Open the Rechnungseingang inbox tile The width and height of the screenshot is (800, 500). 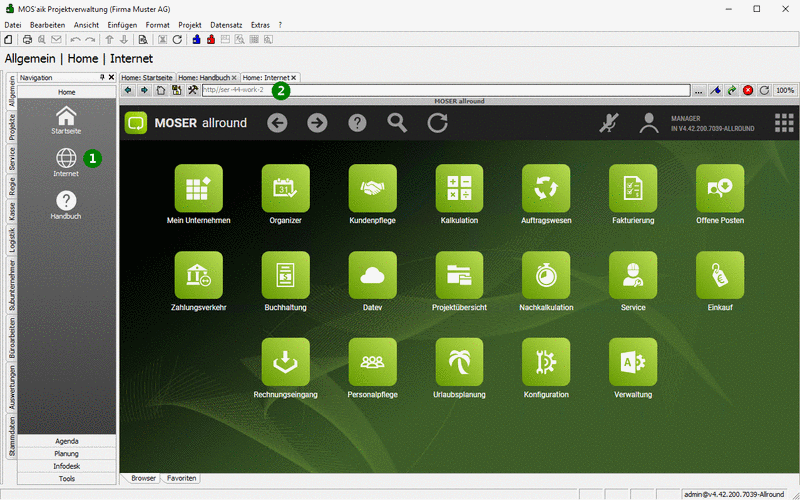pos(285,362)
